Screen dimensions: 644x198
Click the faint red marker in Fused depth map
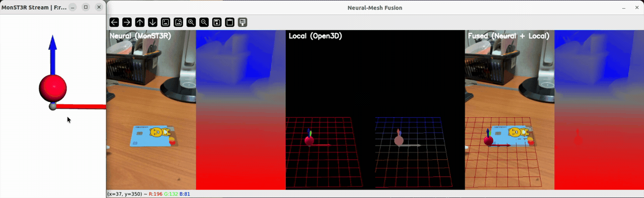[x=578, y=137]
